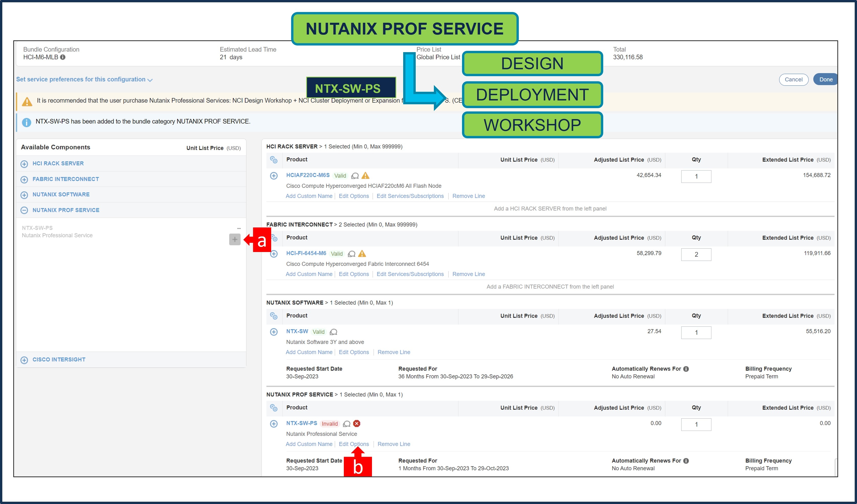Click Edit Services/Subscriptions for HCIAF220C-M6S
Screen dimensions: 857x504
410,196
